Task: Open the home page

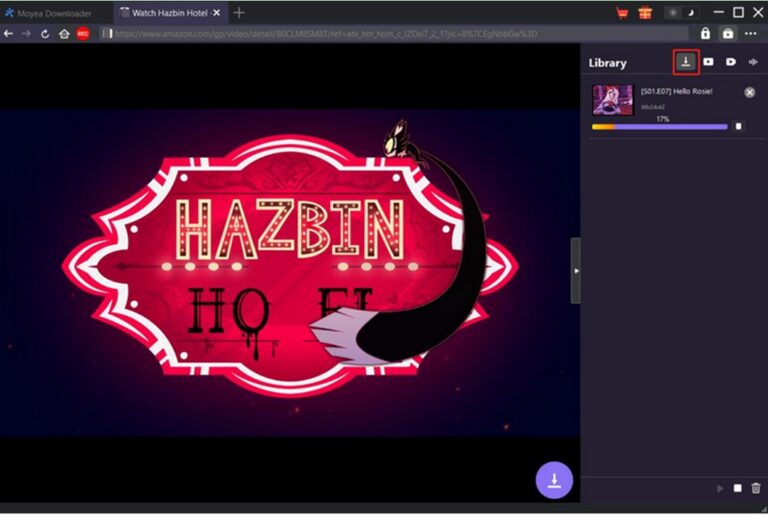Action: tap(64, 34)
